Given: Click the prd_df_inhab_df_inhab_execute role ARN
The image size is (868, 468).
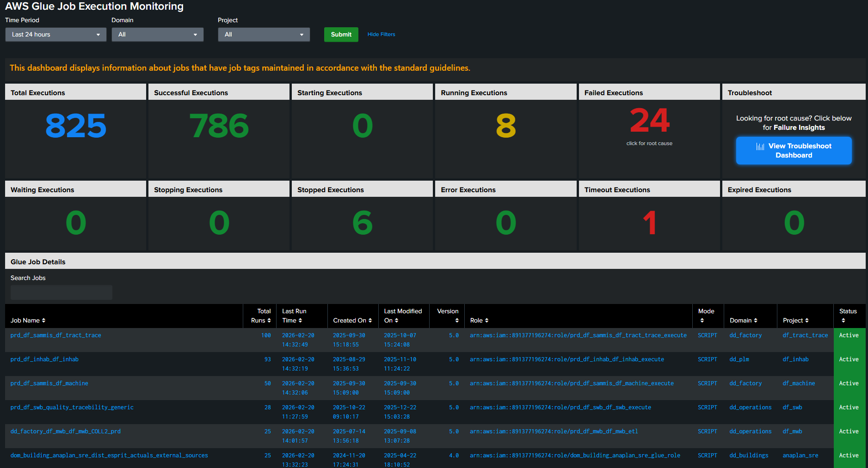Looking at the screenshot, I should click(x=567, y=359).
